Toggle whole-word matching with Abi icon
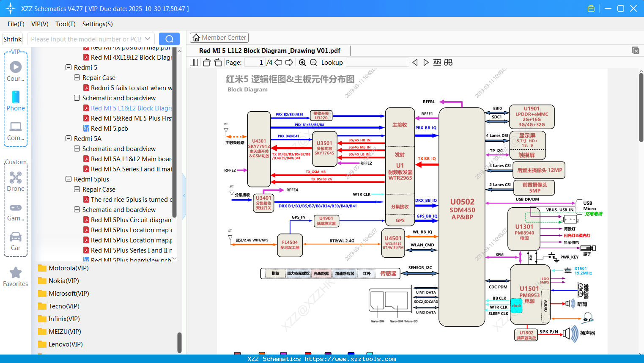 (437, 62)
